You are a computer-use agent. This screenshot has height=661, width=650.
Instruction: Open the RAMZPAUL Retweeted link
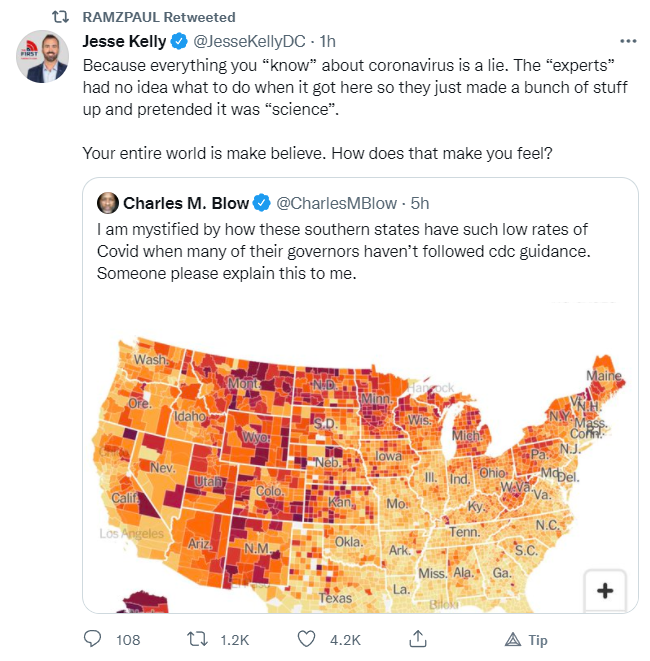159,17
